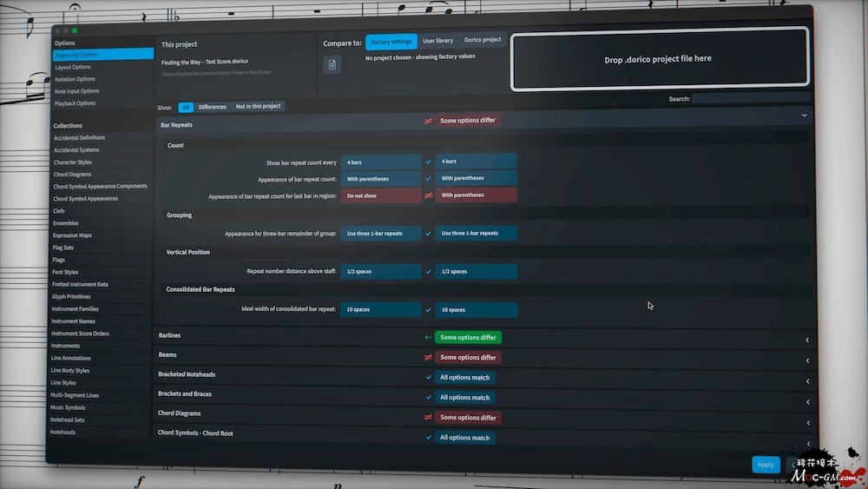Click the not-equal icon for last bar appearance
This screenshot has width=868, height=489.
point(428,195)
